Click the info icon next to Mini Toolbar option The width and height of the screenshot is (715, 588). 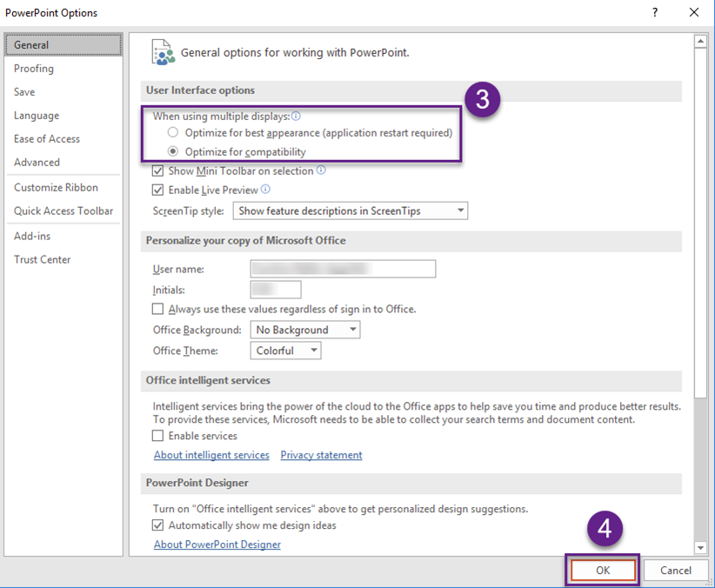321,170
